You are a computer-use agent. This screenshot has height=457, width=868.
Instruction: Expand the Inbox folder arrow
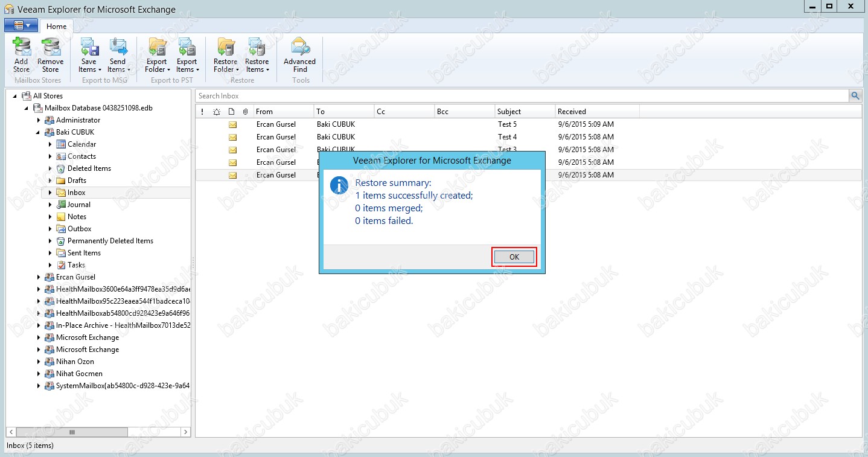(51, 193)
